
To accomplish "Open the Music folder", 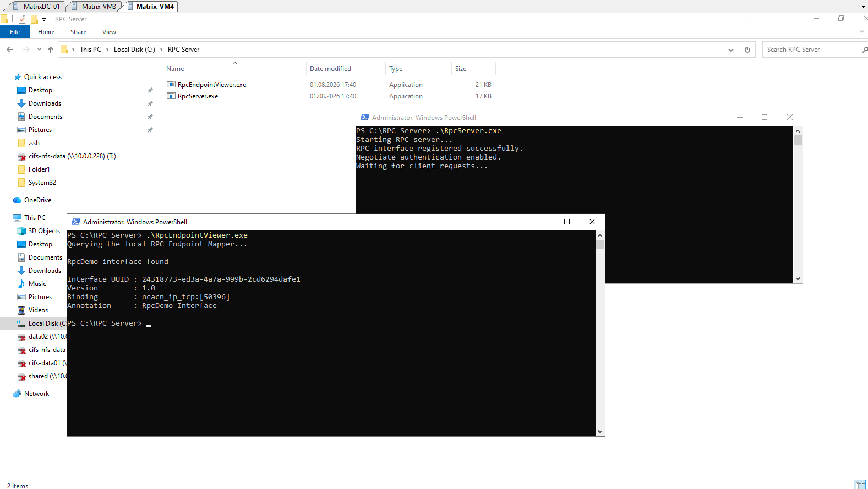I will (37, 284).
